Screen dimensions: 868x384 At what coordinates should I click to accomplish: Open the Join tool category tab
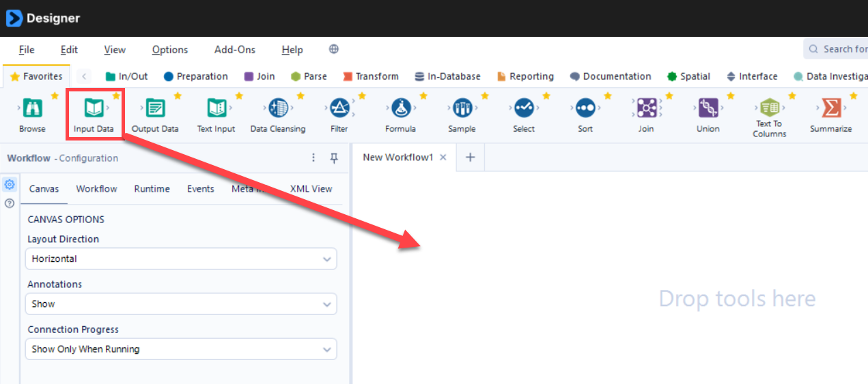259,76
